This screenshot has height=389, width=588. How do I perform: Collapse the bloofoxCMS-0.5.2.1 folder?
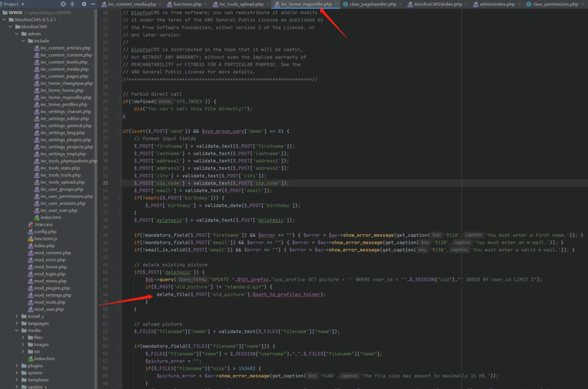4,19
